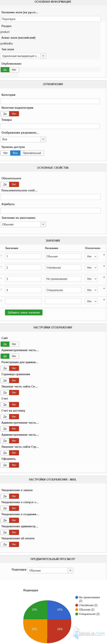Enable Оформить with Да
The image size is (107, 644).
[x=5, y=465]
